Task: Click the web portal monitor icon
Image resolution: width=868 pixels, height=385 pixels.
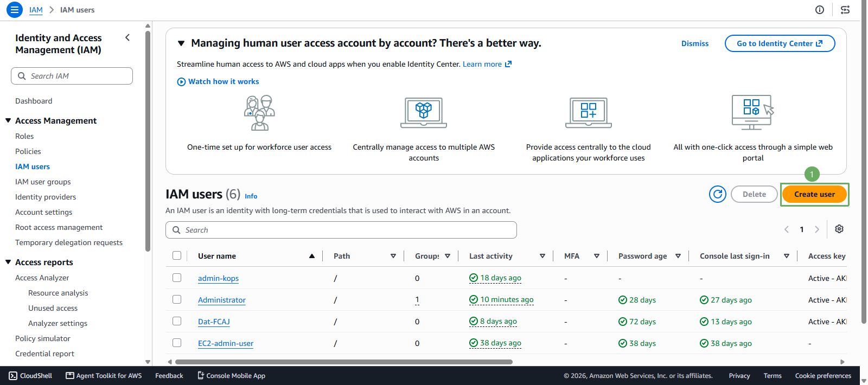Action: coord(753,112)
